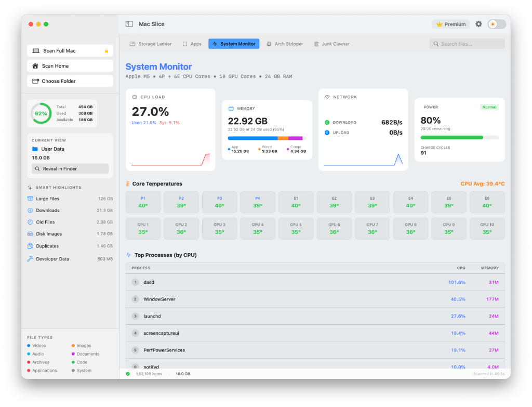Image resolution: width=532 pixels, height=407 pixels.
Task: Click the Network wifi icon
Action: (327, 97)
